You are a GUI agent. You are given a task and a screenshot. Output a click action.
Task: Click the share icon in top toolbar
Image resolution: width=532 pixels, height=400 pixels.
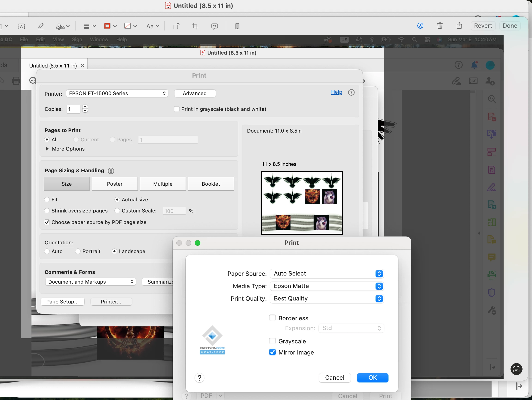459,25
